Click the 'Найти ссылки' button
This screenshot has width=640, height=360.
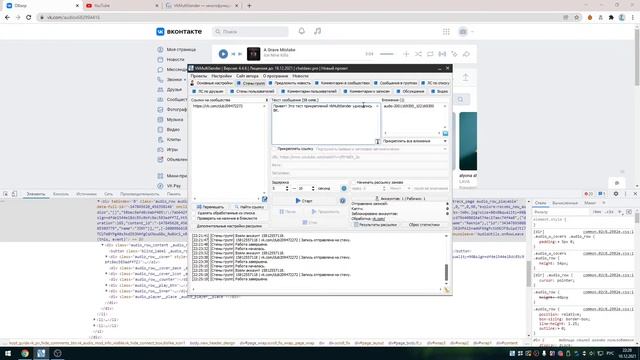point(249,207)
